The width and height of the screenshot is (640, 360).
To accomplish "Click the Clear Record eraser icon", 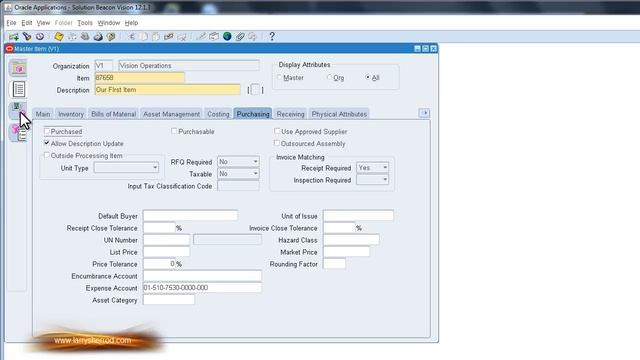I will [x=169, y=37].
